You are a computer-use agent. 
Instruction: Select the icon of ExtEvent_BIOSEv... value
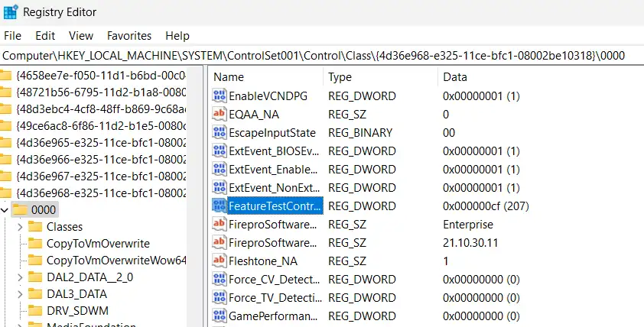[x=220, y=151]
